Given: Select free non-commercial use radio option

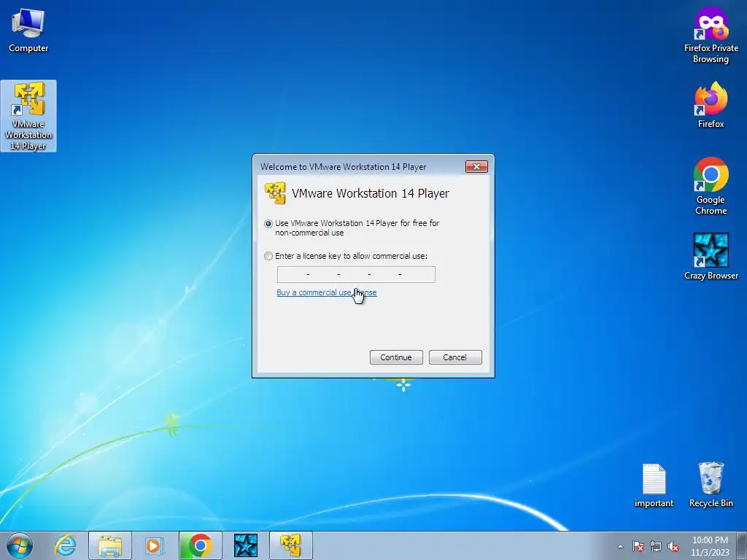Looking at the screenshot, I should (x=268, y=223).
